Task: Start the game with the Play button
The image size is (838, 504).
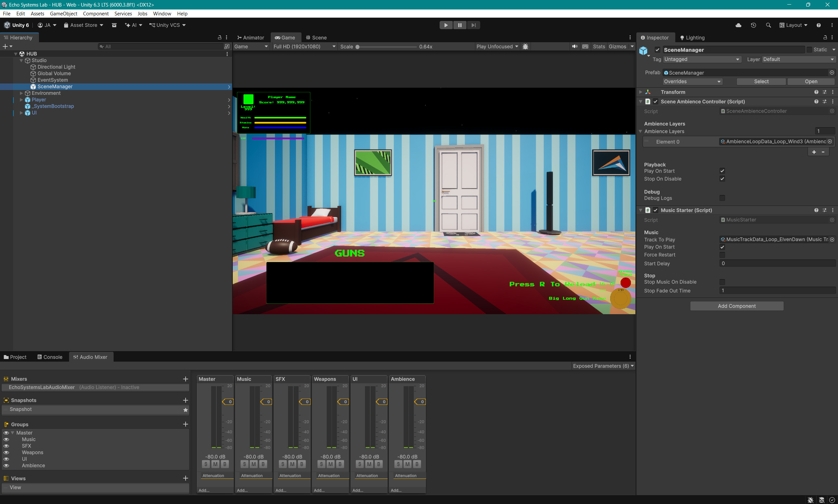Action: (446, 25)
